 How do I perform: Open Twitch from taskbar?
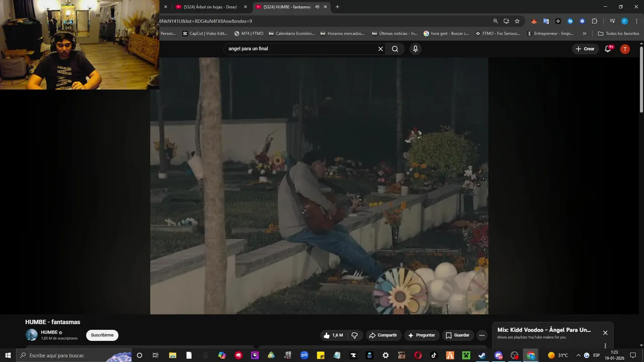tap(255, 355)
